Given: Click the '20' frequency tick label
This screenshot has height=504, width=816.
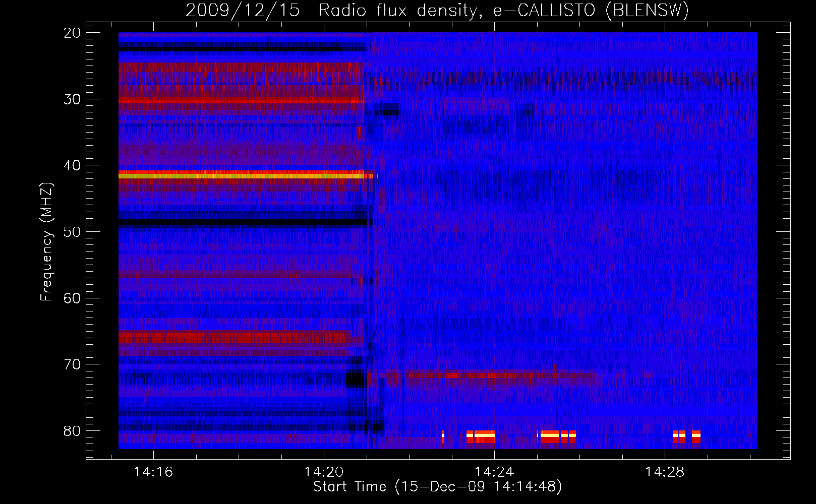Looking at the screenshot, I should (72, 33).
